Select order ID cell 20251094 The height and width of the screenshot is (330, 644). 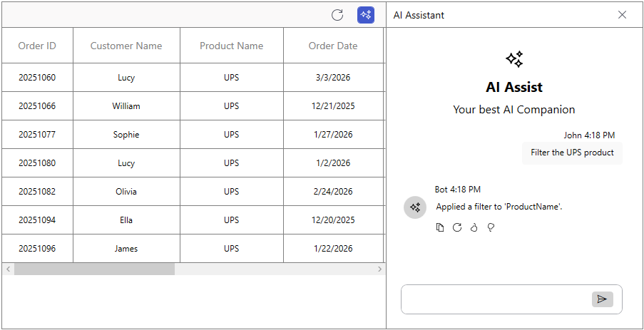tap(37, 220)
